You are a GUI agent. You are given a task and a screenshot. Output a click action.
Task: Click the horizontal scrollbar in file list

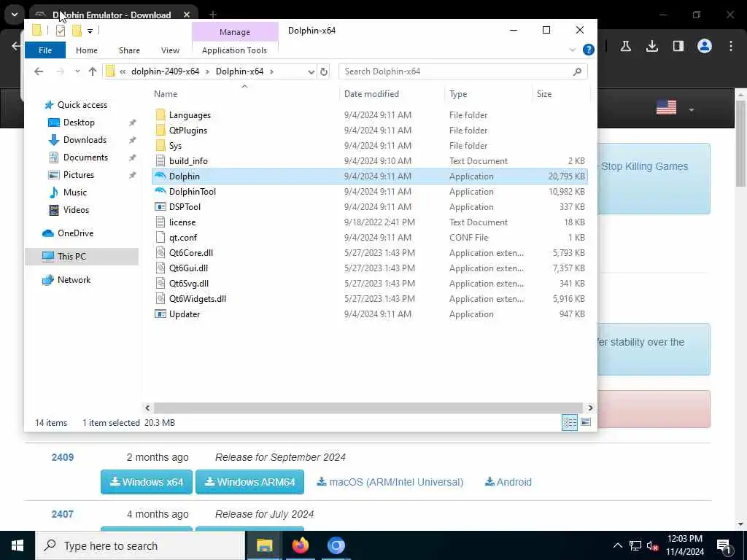(x=368, y=408)
